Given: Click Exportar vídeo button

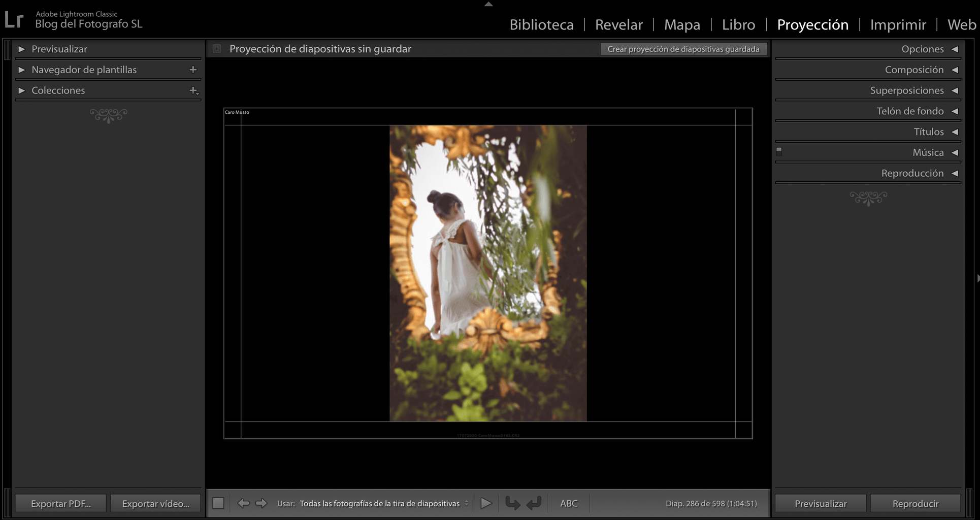Looking at the screenshot, I should click(x=155, y=503).
